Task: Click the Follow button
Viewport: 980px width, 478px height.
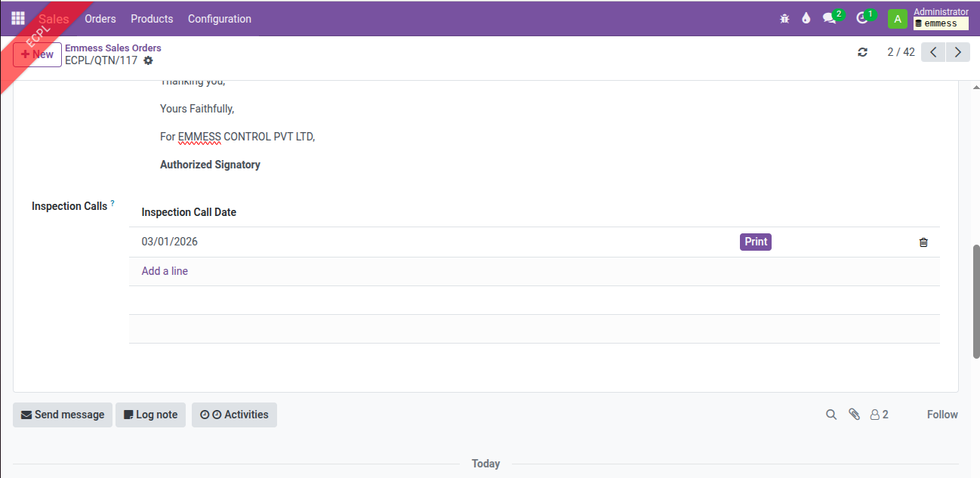Action: [x=941, y=415]
